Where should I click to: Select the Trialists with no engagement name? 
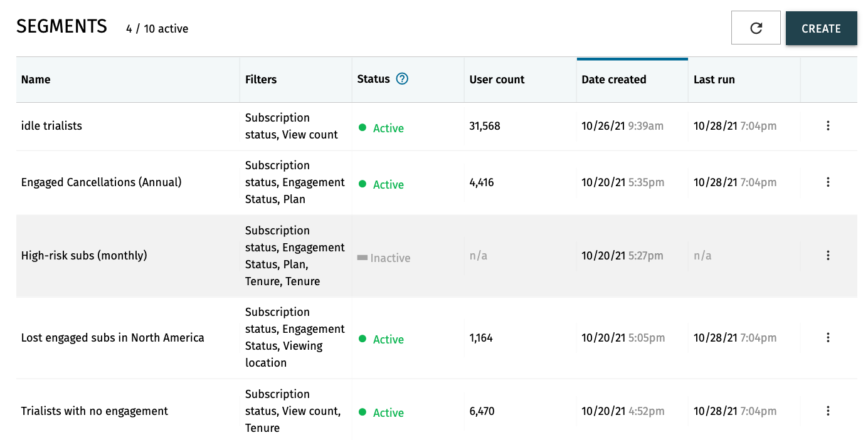point(95,411)
